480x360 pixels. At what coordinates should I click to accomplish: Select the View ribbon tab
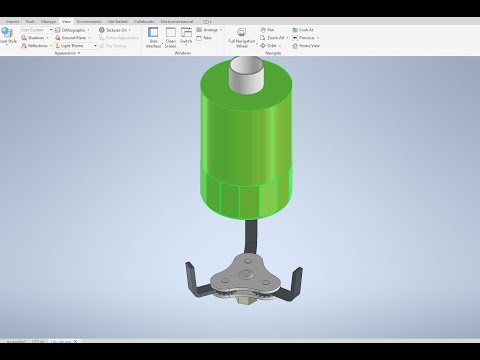[66, 21]
